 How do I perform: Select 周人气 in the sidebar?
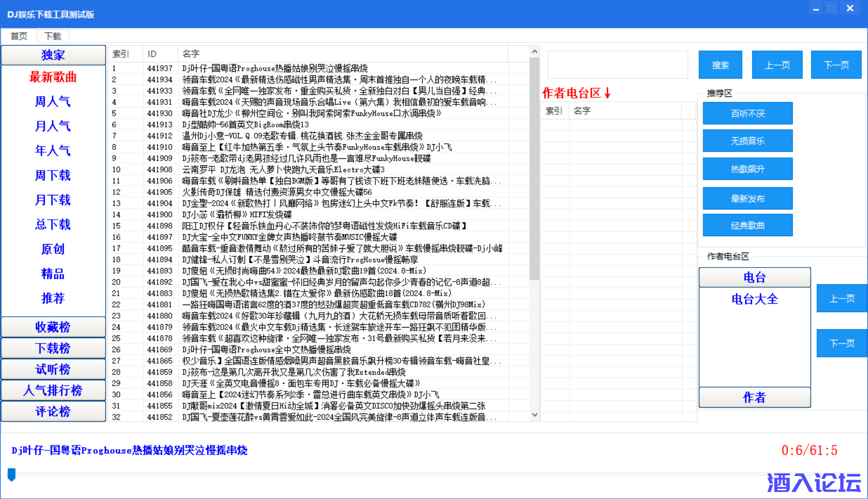pos(53,102)
